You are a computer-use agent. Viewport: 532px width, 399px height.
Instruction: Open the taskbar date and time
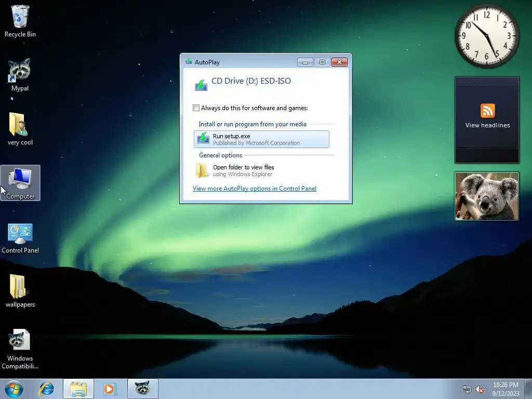506,389
